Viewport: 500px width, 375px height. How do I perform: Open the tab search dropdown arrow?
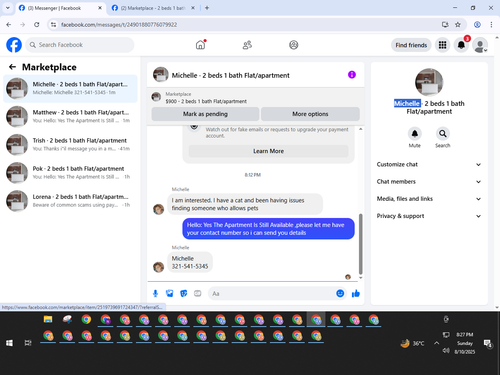point(8,8)
